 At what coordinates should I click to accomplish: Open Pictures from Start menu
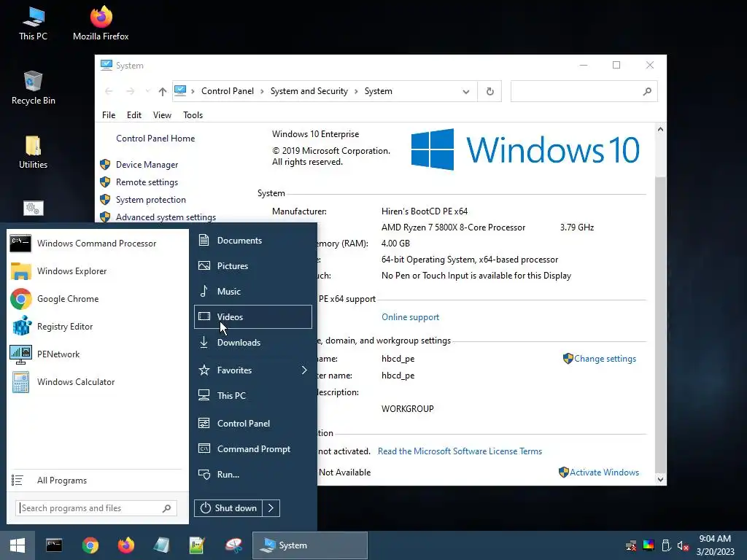pyautogui.click(x=253, y=265)
